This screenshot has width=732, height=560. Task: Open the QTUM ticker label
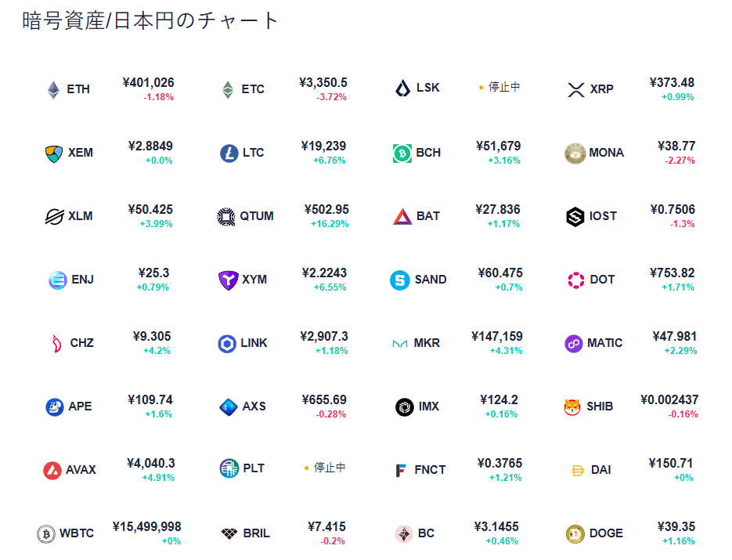(257, 216)
